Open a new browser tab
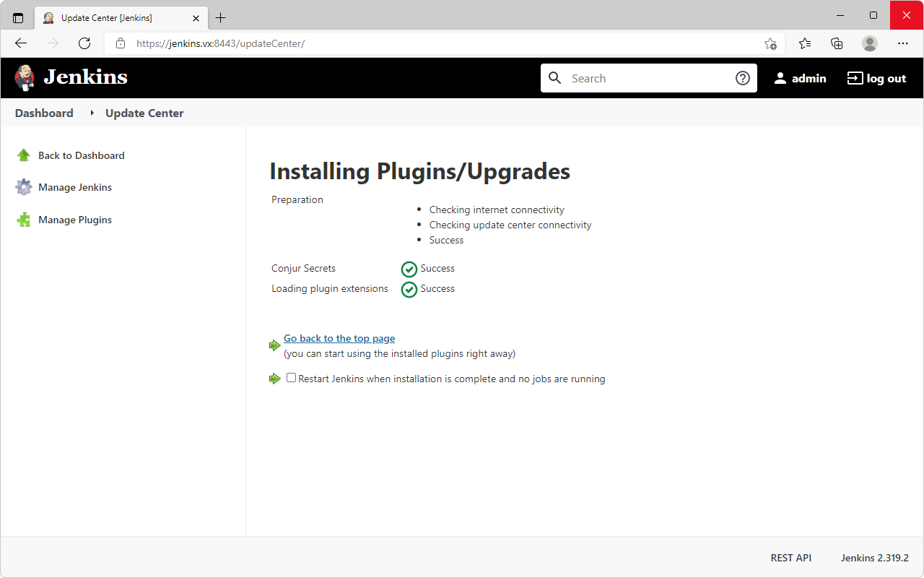Viewport: 924px width, 578px height. point(221,18)
